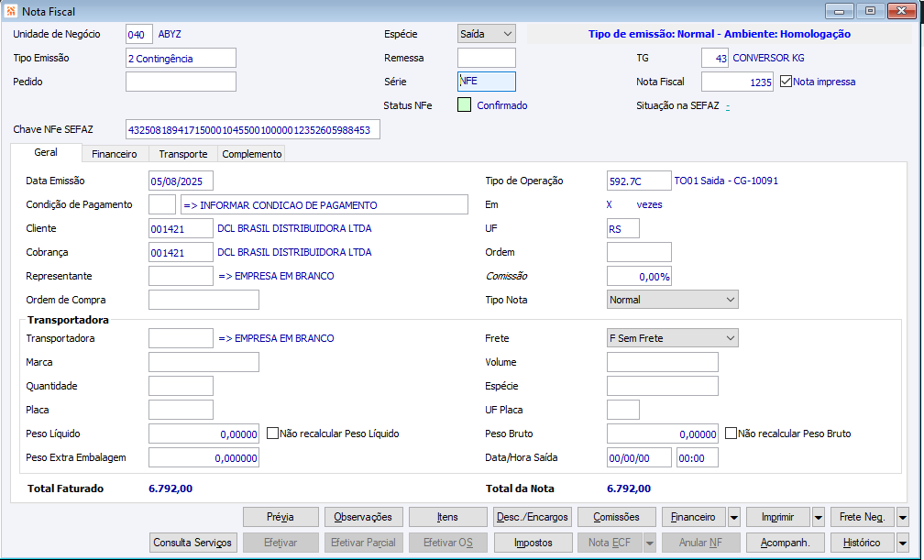Open the Frete dropdown showing F Sem Frete

click(x=673, y=338)
